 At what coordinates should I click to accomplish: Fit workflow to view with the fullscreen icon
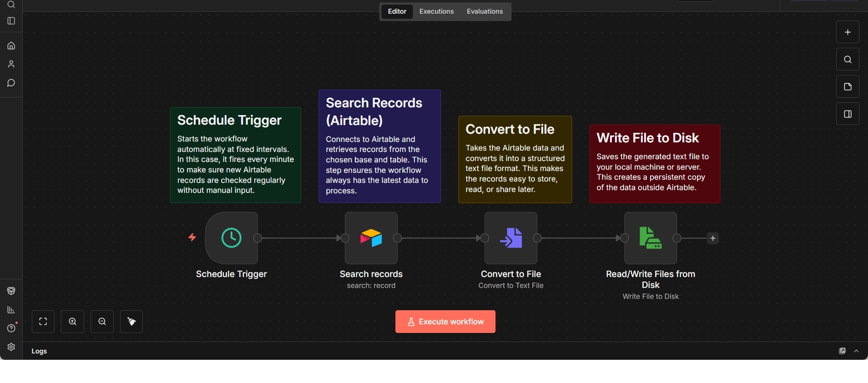click(x=43, y=322)
